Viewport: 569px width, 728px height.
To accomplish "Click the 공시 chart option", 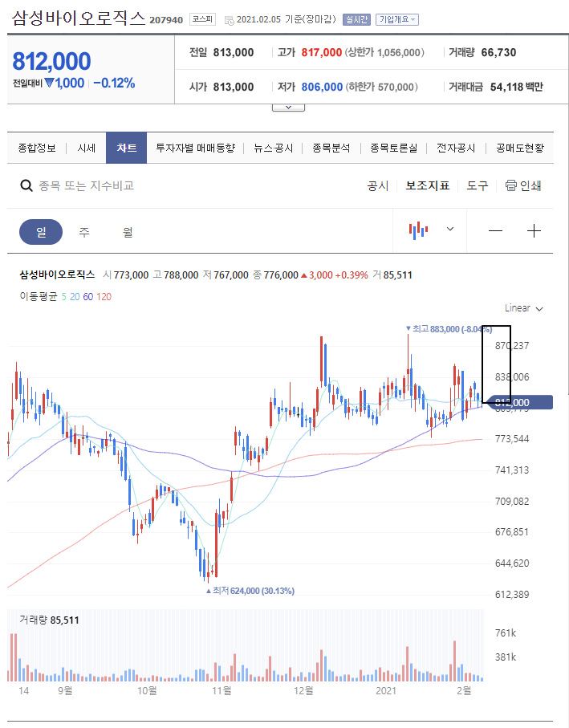I will tap(378, 185).
